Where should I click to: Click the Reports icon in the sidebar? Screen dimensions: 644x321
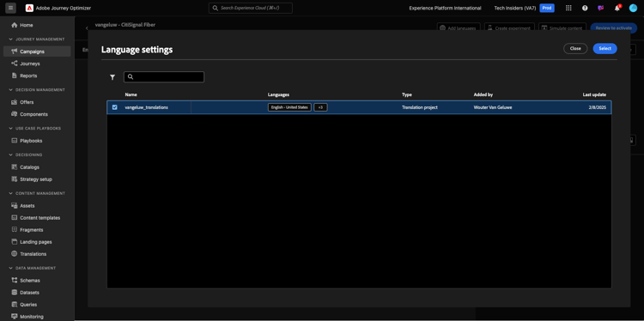pos(15,76)
